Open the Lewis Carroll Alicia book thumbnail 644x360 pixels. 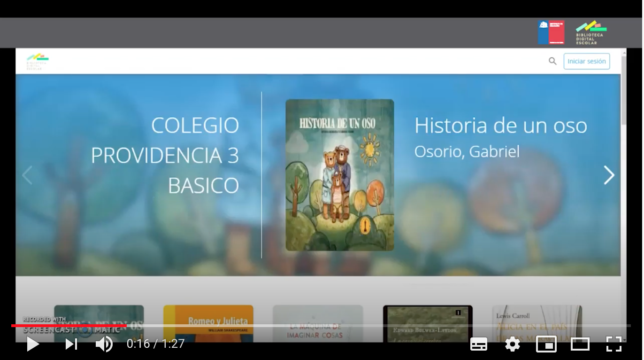point(537,324)
